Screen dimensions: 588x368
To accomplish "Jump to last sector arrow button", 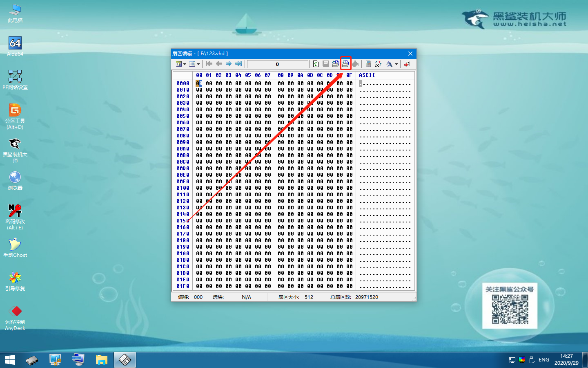I will tap(238, 64).
